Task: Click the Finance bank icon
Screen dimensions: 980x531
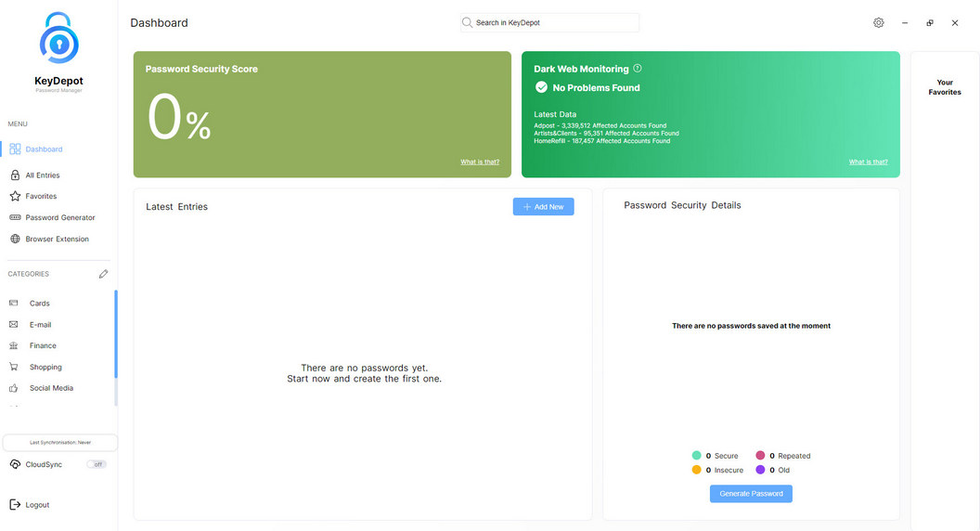Action: point(14,346)
